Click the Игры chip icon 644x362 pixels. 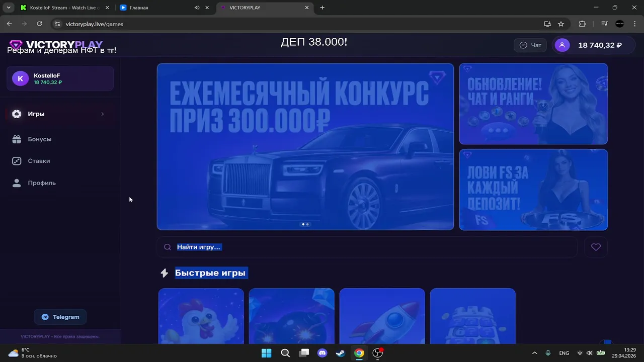pyautogui.click(x=17, y=114)
